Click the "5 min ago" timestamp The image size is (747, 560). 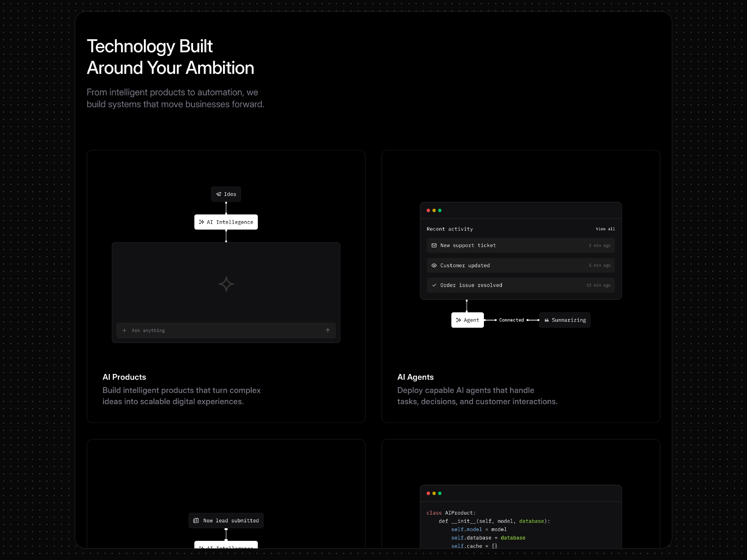pos(600,265)
